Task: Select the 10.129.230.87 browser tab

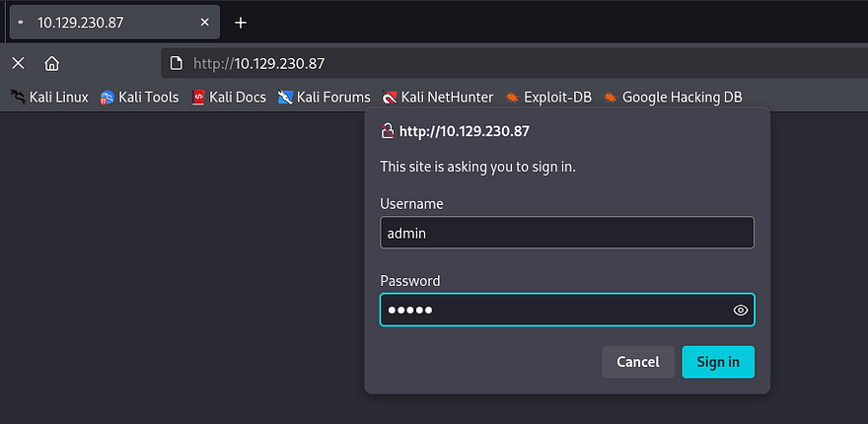Action: click(x=108, y=23)
